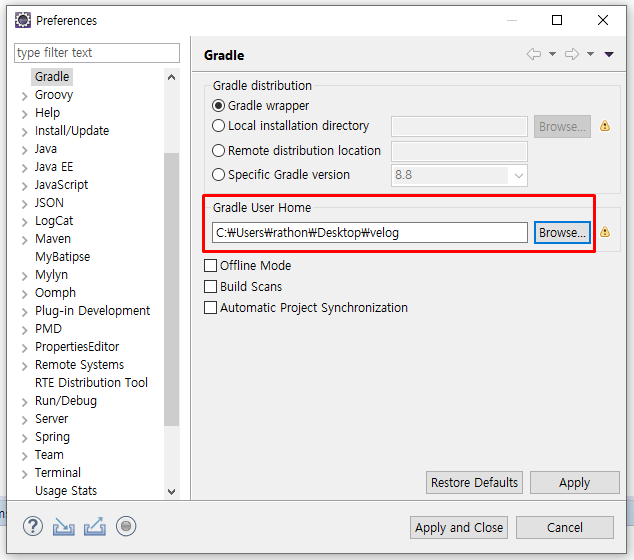Click warning icon beside Local installation Browse
Image resolution: width=634 pixels, height=560 pixels.
605,126
